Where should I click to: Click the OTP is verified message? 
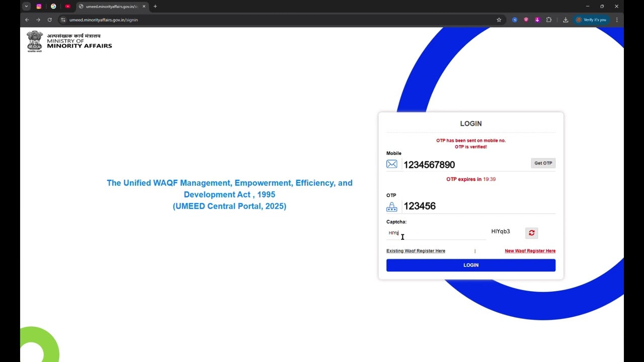pyautogui.click(x=471, y=147)
